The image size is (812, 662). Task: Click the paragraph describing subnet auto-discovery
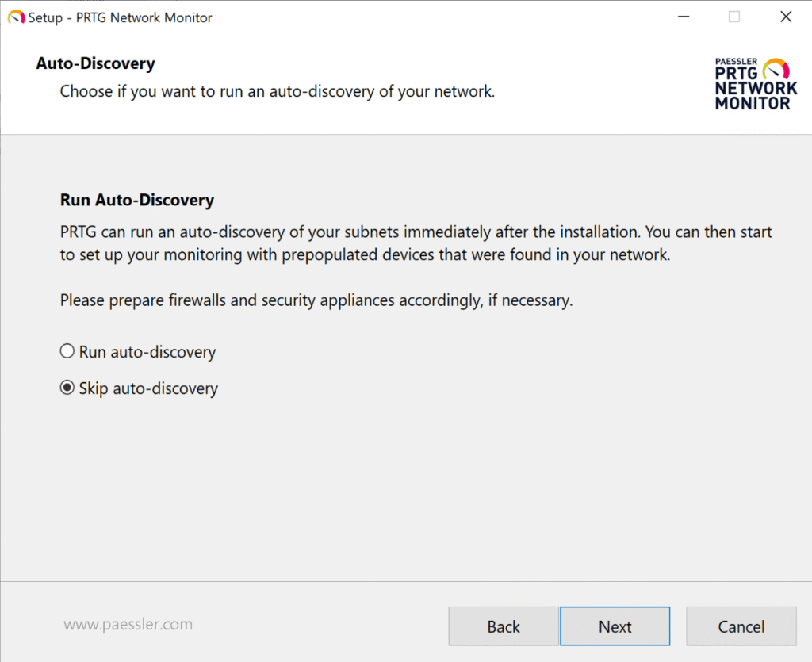416,233
